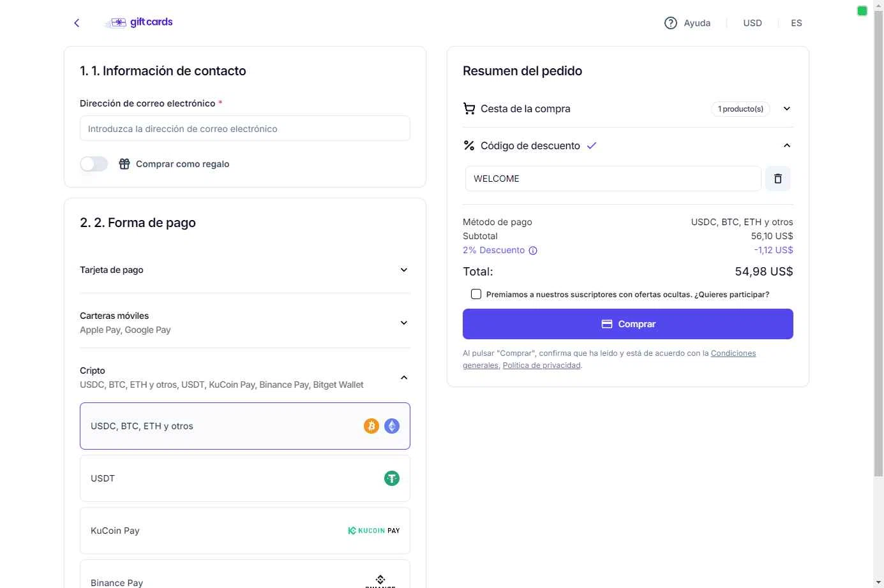The height and width of the screenshot is (588, 884).
Task: Delete the WELCOME discount code with trash icon
Action: click(x=777, y=179)
